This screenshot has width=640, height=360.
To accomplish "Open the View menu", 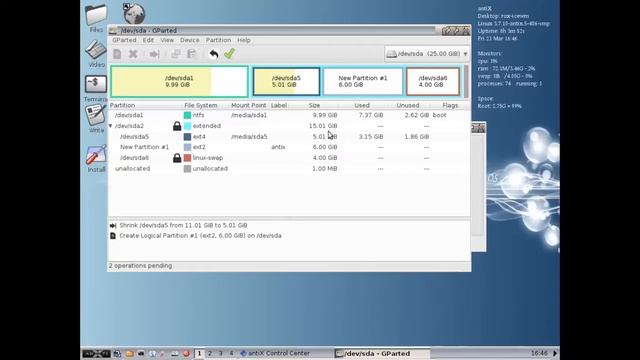I will [x=167, y=40].
